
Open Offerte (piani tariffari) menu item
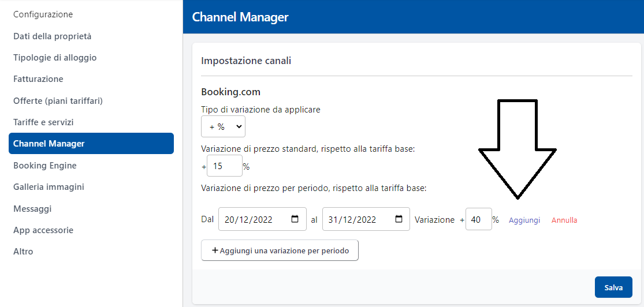pos(58,101)
